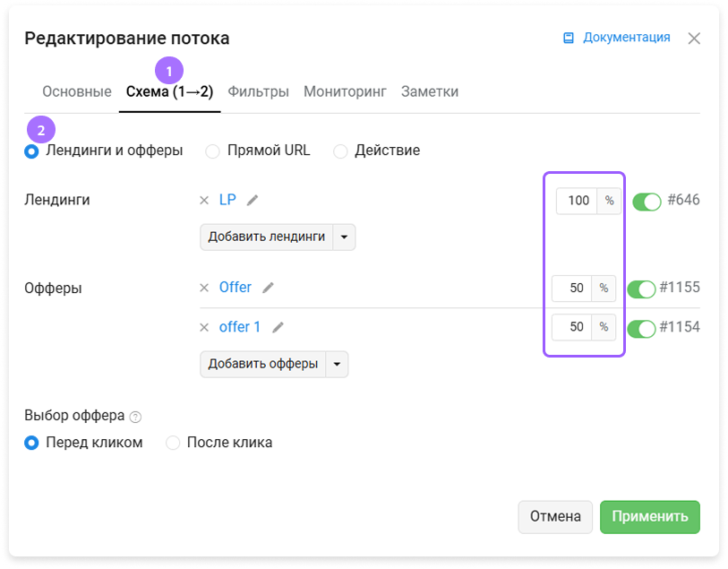
Task: Click the Редактирование потока title
Action: (x=127, y=39)
